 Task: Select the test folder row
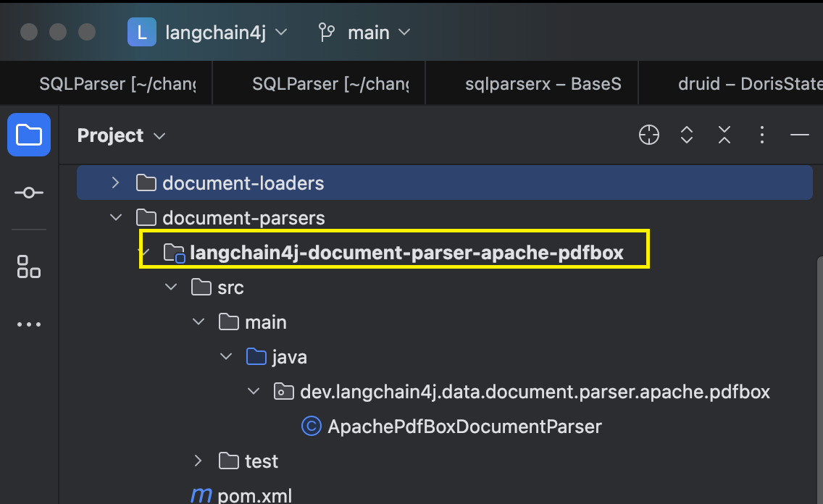445,461
